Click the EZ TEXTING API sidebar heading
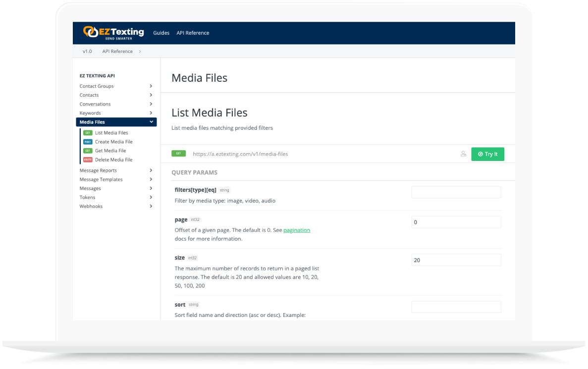The width and height of the screenshot is (588, 369). pos(97,76)
